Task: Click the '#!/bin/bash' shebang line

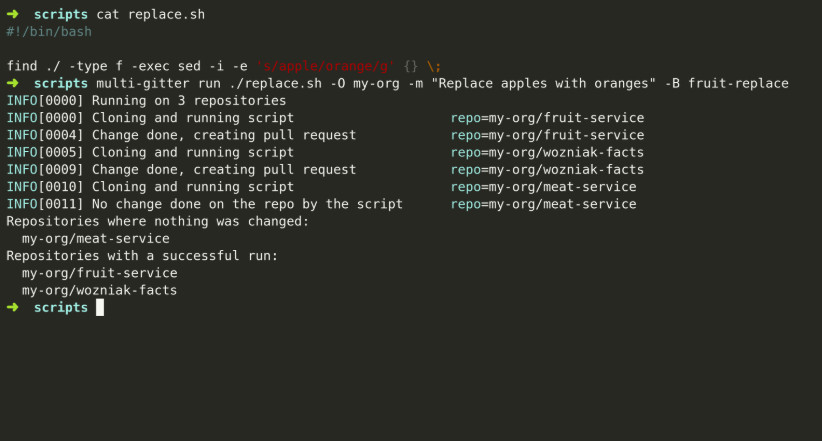Action: tap(49, 32)
